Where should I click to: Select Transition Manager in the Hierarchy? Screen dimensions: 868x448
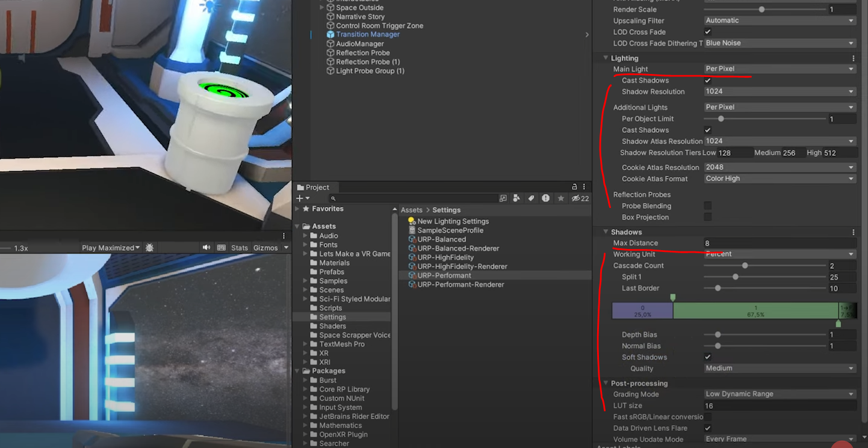pos(367,34)
